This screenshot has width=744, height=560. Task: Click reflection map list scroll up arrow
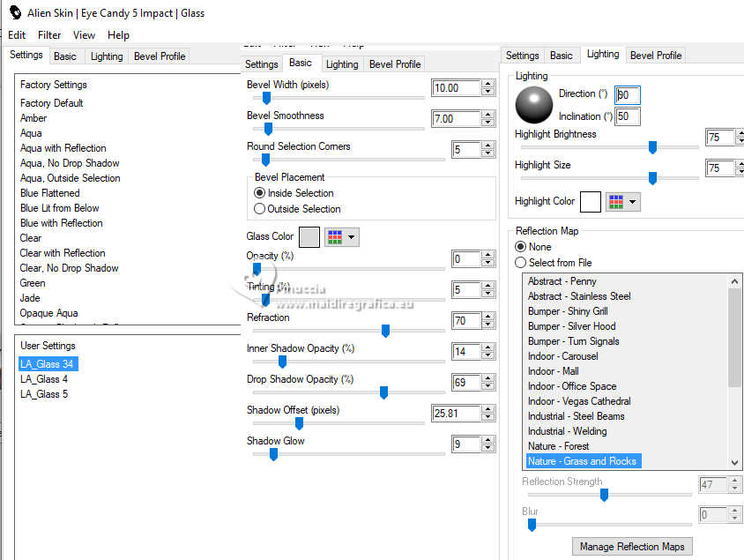point(734,281)
